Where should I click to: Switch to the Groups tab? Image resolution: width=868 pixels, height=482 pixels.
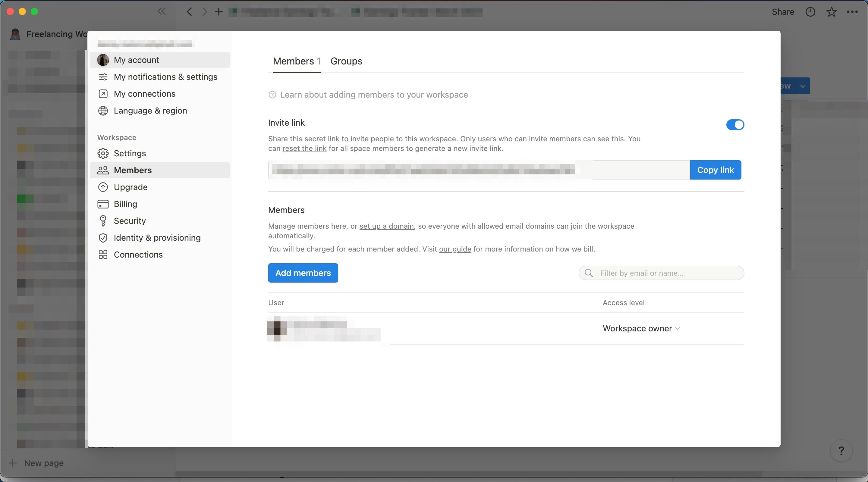click(x=346, y=61)
